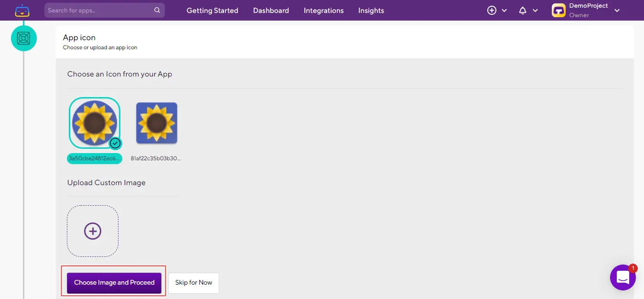Open the Integrations menu item
Image resolution: width=644 pixels, height=299 pixels.
tap(323, 11)
